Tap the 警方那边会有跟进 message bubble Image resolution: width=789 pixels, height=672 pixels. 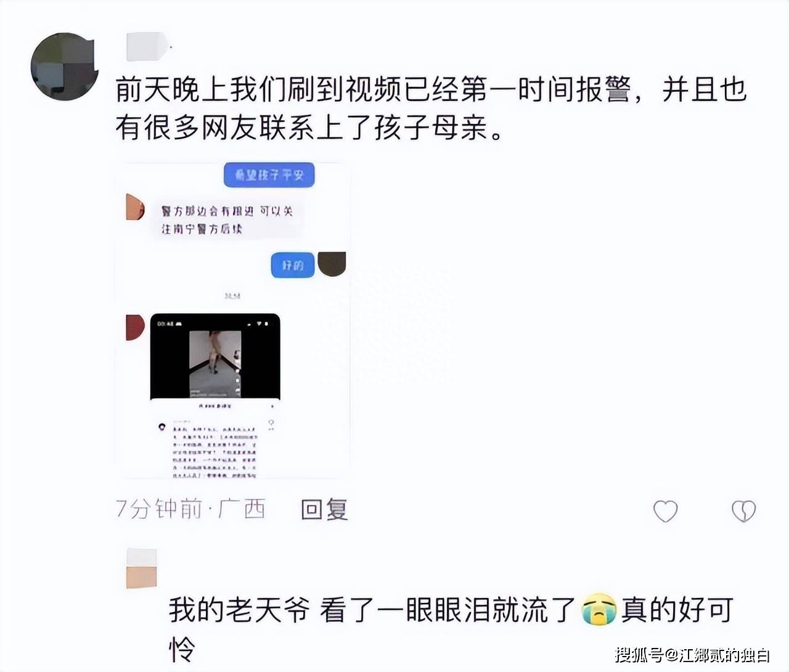pyautogui.click(x=227, y=219)
